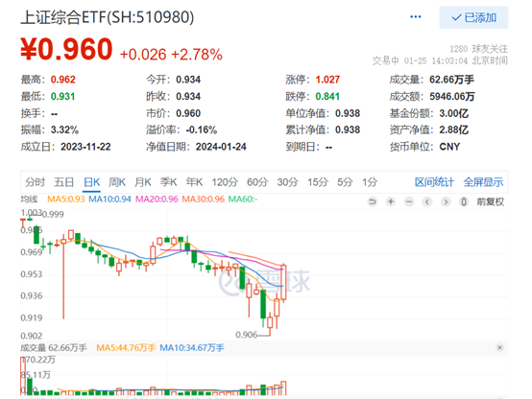Click volume MA10:34.67万手 label
532x399 pixels.
pos(192,348)
